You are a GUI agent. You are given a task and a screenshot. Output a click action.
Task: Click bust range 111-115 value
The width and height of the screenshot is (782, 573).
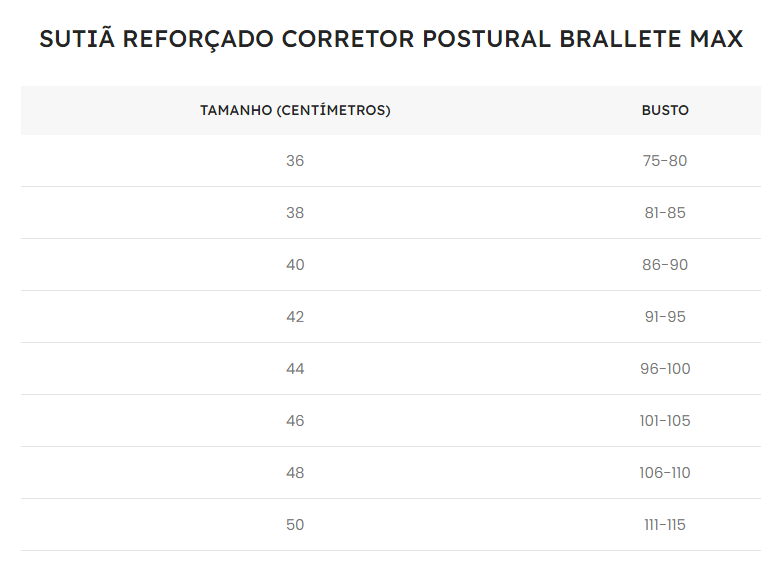(x=665, y=525)
